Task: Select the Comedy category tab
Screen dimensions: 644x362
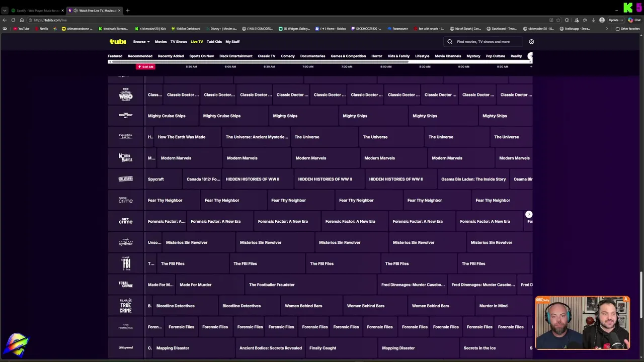Action: [288, 56]
